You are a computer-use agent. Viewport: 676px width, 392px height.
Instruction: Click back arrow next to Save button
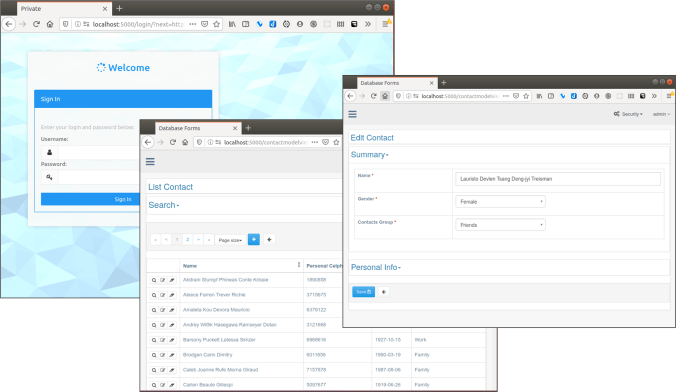click(384, 292)
